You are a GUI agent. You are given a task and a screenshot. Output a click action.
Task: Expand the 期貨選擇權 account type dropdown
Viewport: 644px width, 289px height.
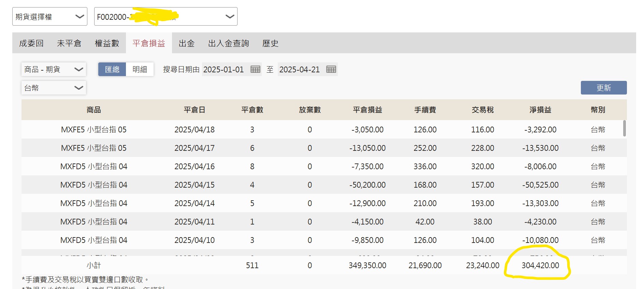pyautogui.click(x=50, y=16)
